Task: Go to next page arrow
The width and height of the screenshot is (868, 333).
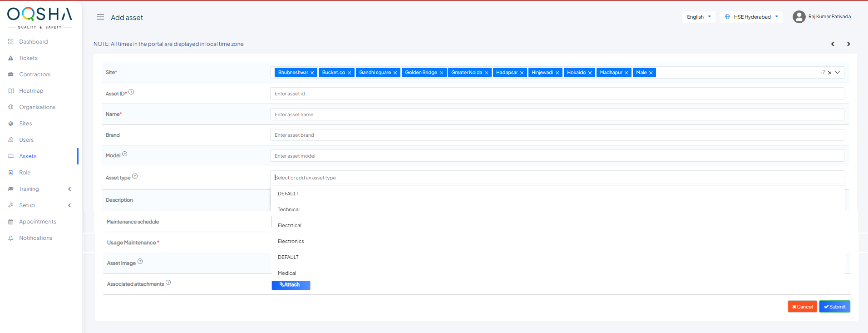Action: coord(848,44)
